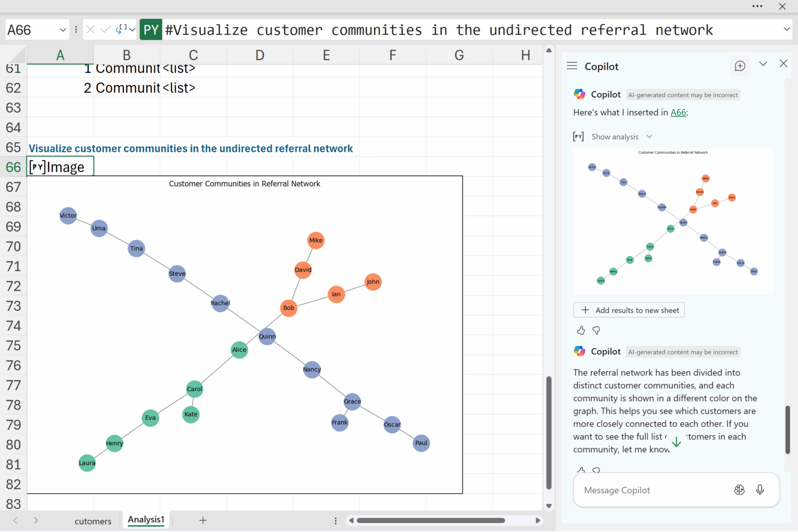
Task: Give thumbs up to the A66 response
Action: click(x=581, y=330)
